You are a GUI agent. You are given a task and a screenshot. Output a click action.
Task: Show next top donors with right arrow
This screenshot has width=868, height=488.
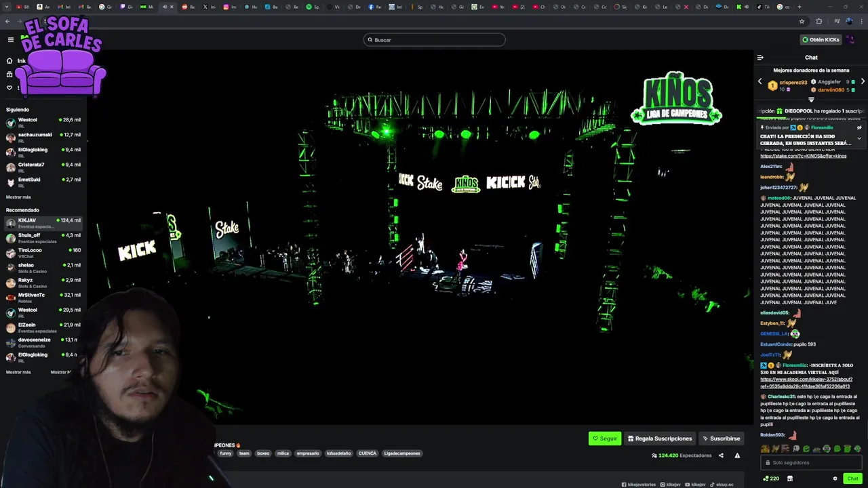(863, 81)
